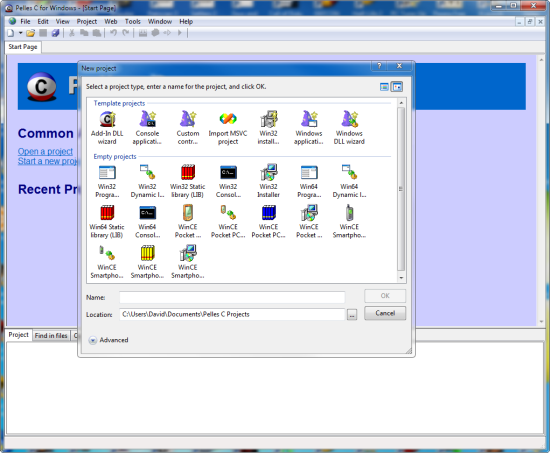Screen dimensions: 550x453
Task: Click the Cancel button
Action: click(x=385, y=313)
